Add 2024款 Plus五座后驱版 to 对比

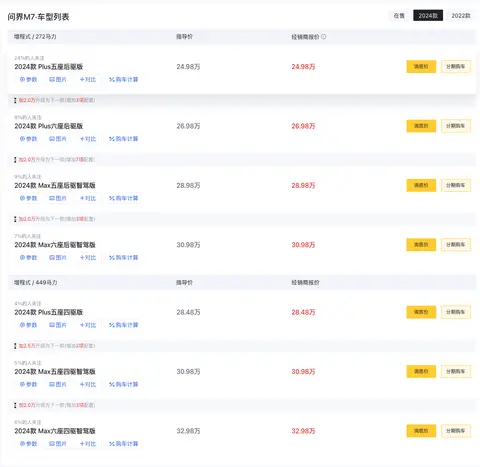(x=88, y=79)
